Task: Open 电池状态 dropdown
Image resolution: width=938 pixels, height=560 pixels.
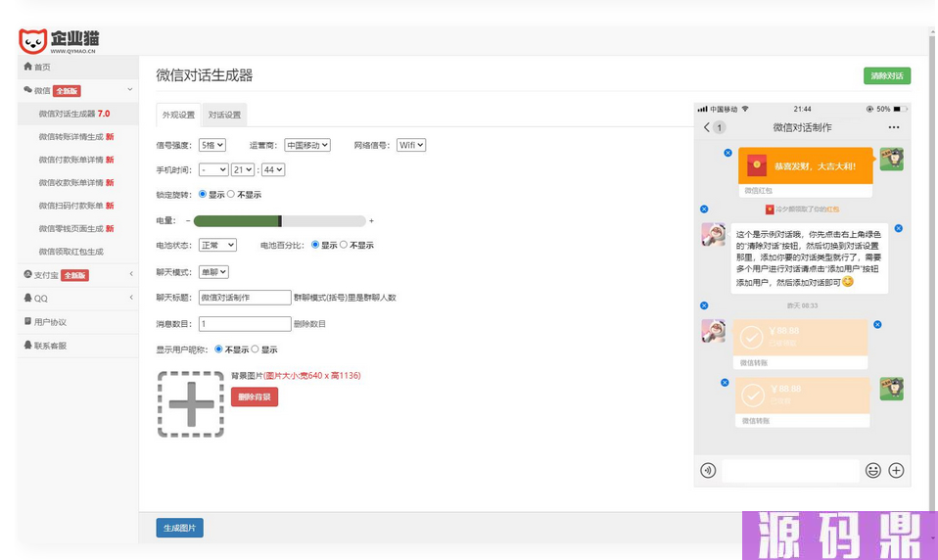Action: click(217, 245)
